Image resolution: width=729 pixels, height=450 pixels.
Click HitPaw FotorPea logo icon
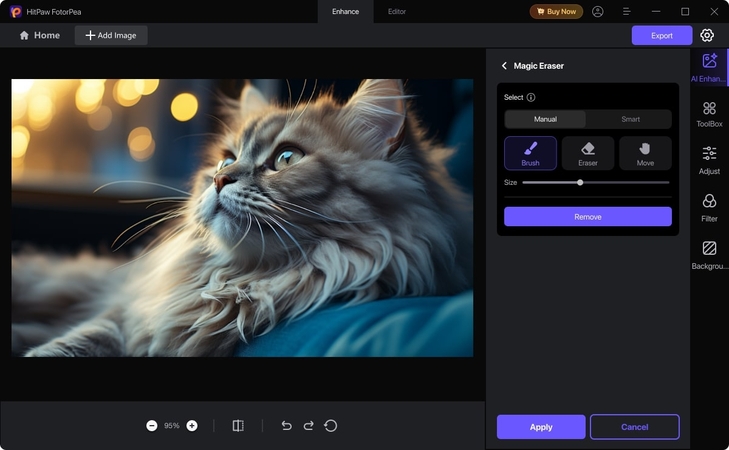click(16, 12)
